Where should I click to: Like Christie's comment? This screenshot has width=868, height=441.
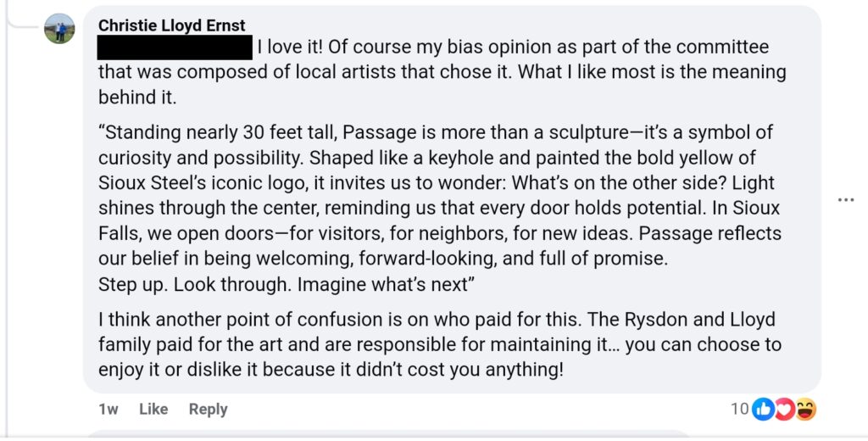153,409
